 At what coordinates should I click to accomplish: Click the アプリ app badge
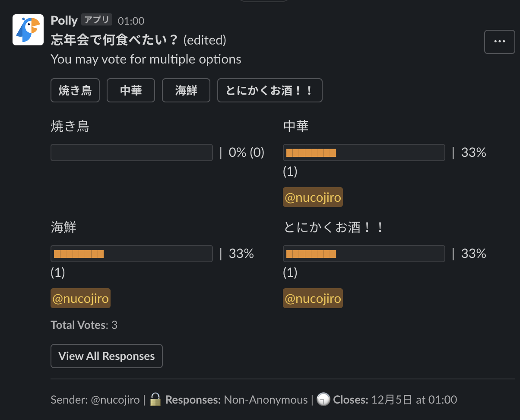(x=97, y=20)
